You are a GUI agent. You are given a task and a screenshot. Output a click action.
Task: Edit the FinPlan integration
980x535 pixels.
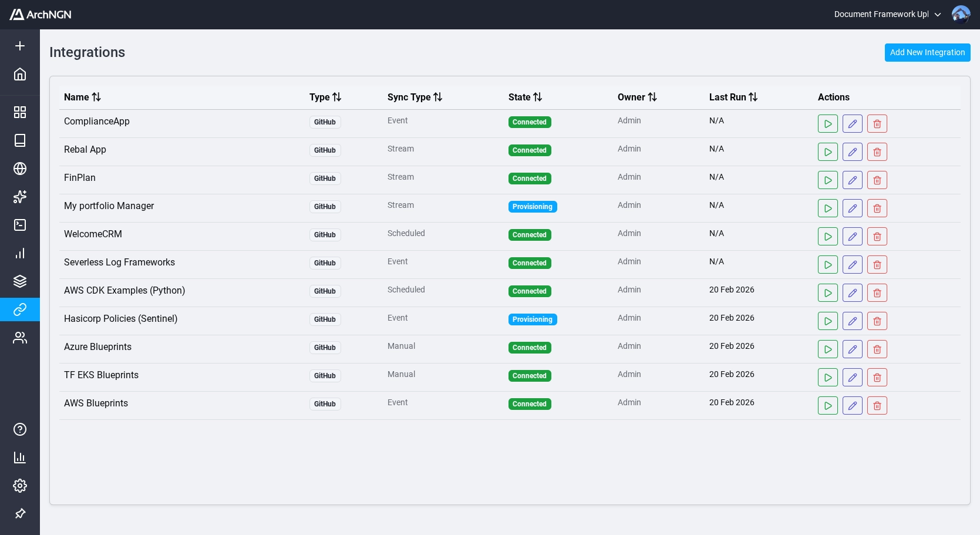tap(853, 180)
